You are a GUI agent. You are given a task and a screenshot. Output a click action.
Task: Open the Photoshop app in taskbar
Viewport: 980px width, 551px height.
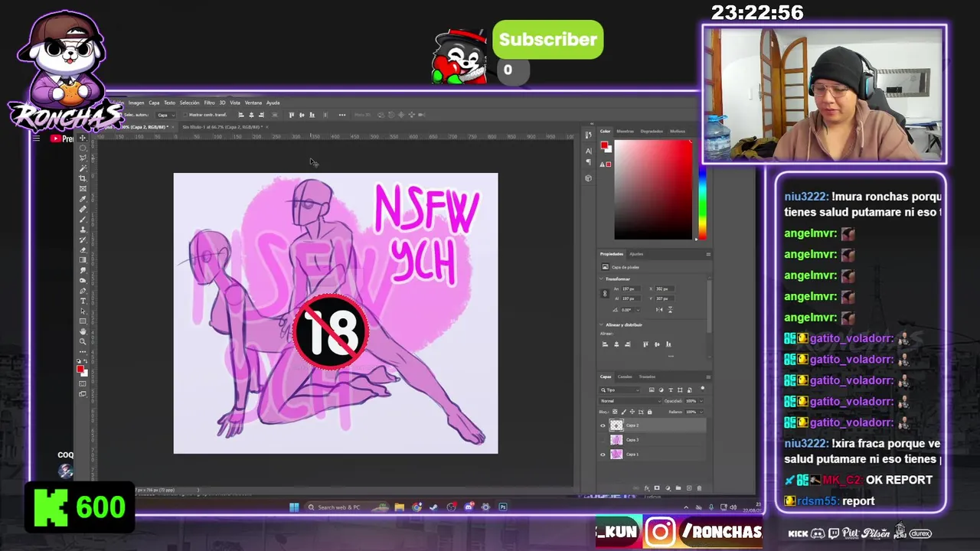click(x=503, y=507)
